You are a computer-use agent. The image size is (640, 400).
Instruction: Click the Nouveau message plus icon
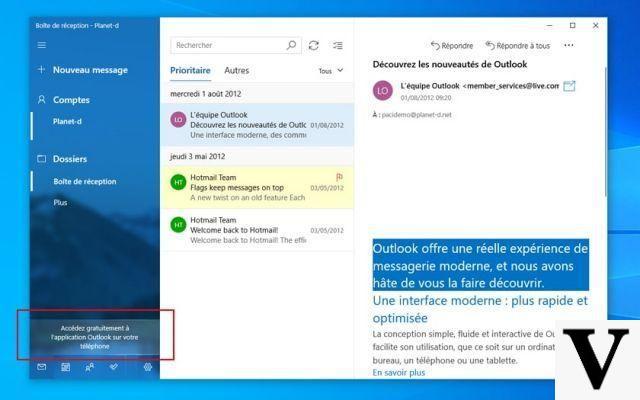coord(41,70)
